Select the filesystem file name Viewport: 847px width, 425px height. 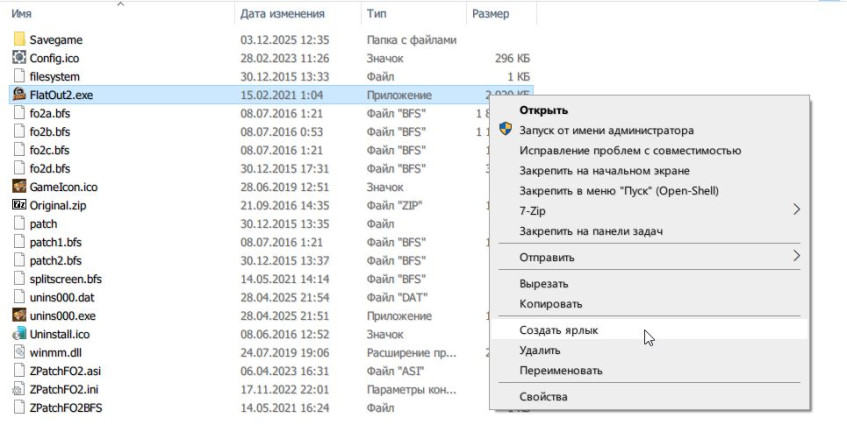(x=55, y=77)
